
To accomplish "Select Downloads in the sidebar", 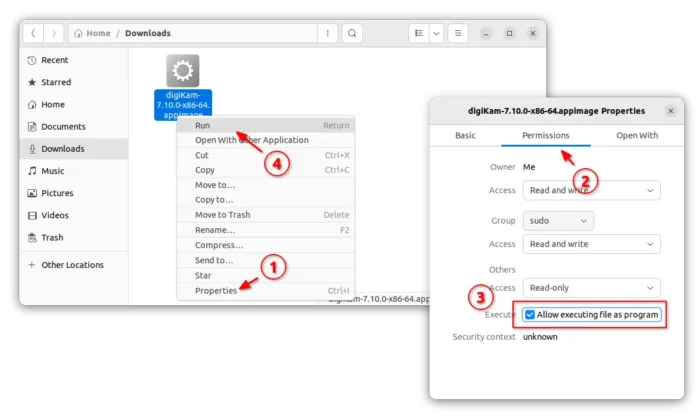I will (74, 149).
